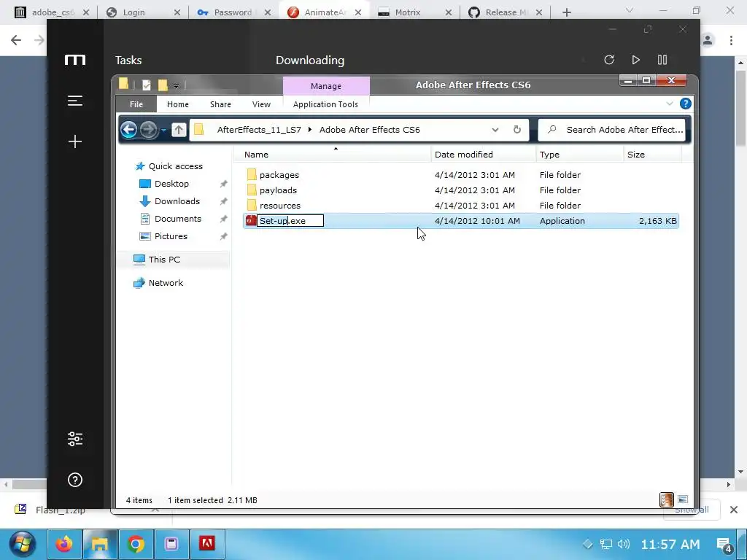The width and height of the screenshot is (747, 560).
Task: Switch to the Home ribbon tab
Action: click(x=178, y=104)
